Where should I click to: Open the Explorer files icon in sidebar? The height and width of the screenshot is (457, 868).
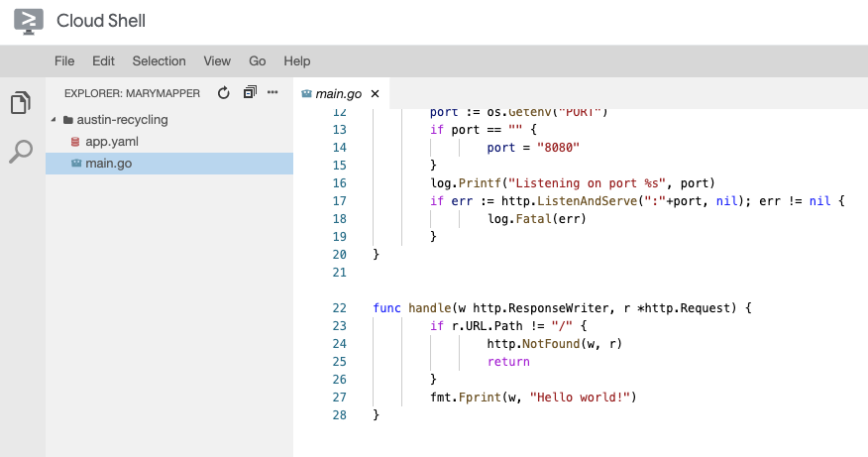click(x=21, y=103)
